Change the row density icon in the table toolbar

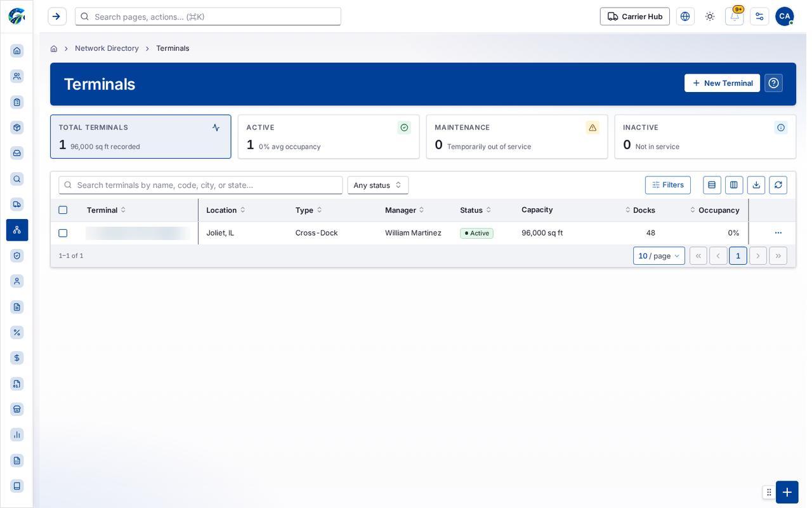click(x=712, y=185)
